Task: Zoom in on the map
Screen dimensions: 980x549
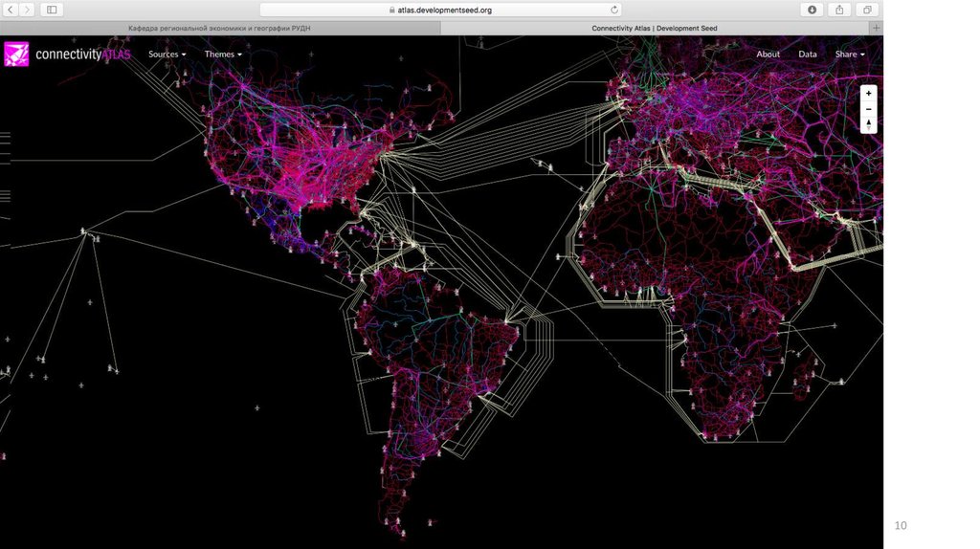Action: pyautogui.click(x=868, y=95)
